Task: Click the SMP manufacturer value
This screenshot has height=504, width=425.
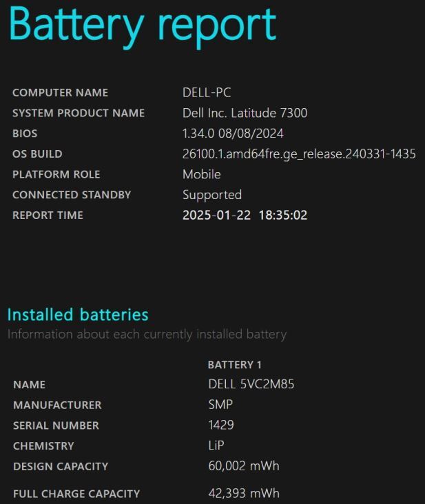Action: (x=220, y=405)
